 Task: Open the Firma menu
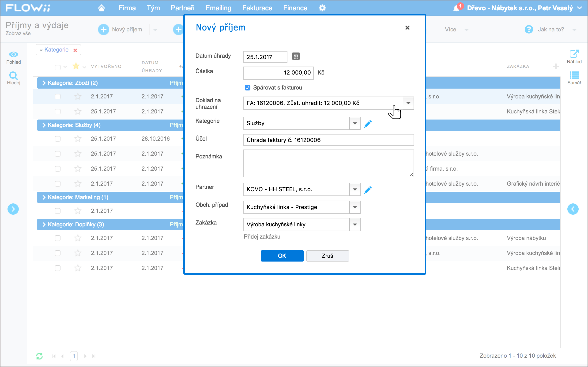coord(127,8)
